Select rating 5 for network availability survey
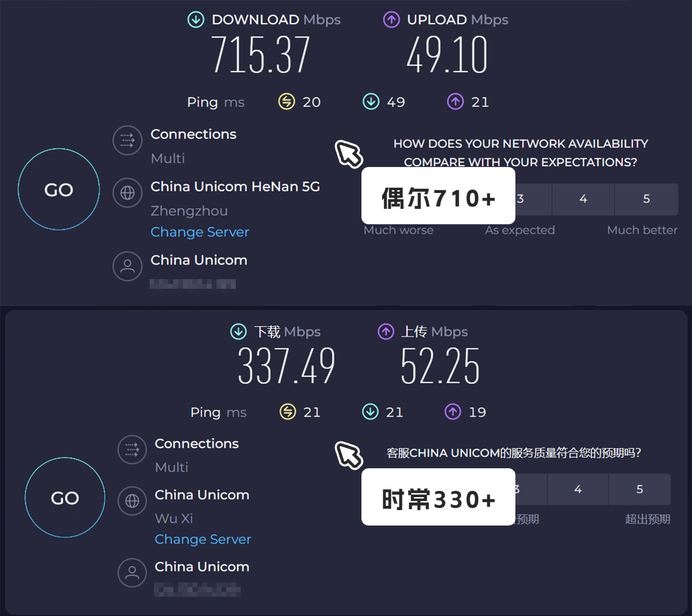 pos(646,199)
